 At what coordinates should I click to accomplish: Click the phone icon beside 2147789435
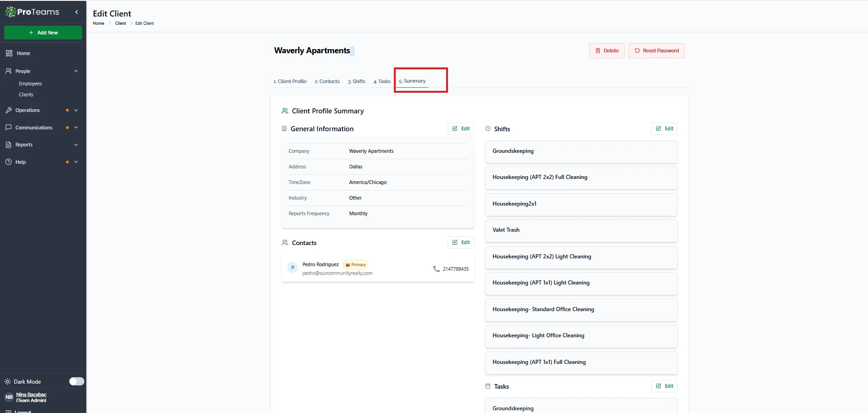coord(436,269)
